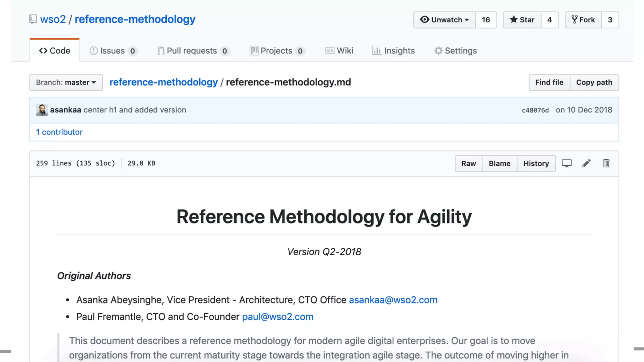Image resolution: width=644 pixels, height=362 pixels.
Task: Open the Issues tab
Action: coord(113,51)
